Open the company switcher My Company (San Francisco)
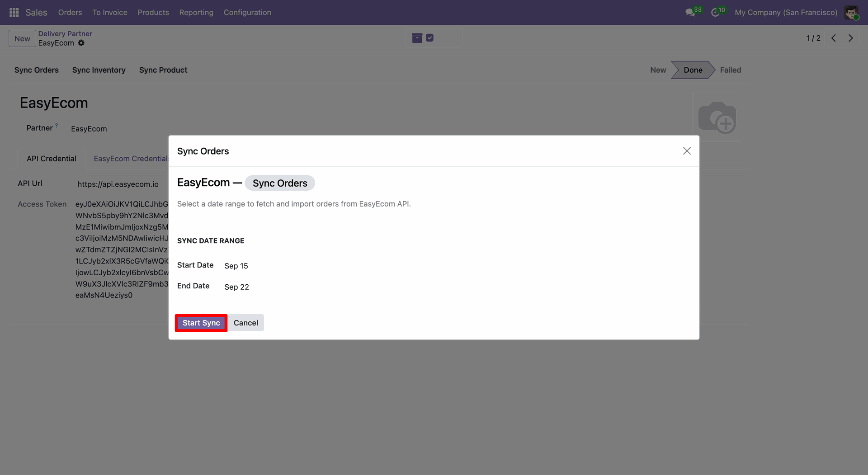 (786, 12)
